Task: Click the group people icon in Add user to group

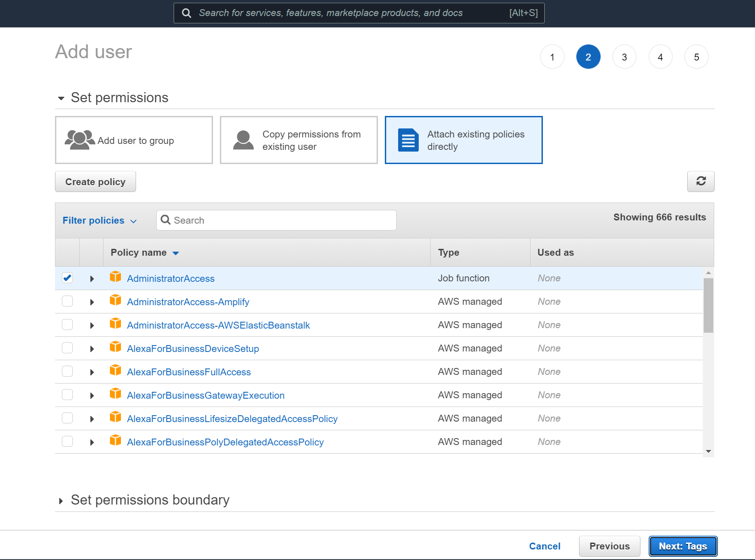Action: click(x=80, y=140)
